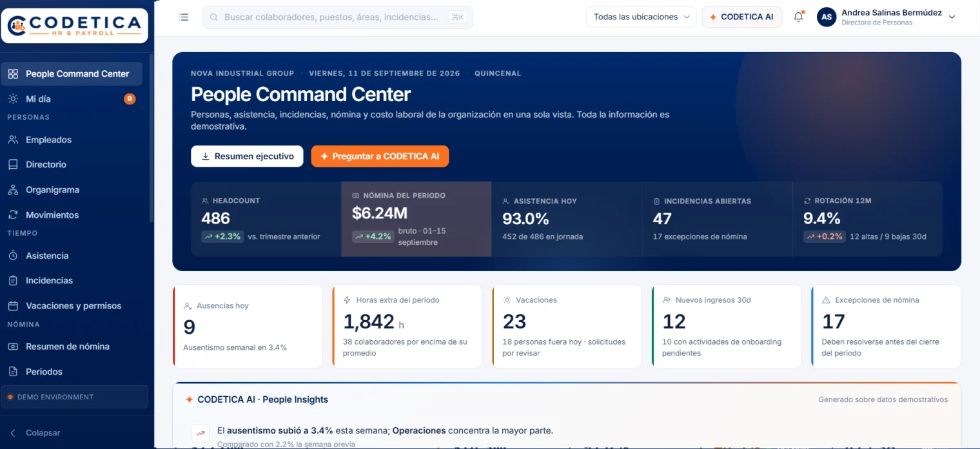Open the Excepciones de nómina 17 card
This screenshot has width=980, height=449.
pyautogui.click(x=886, y=327)
